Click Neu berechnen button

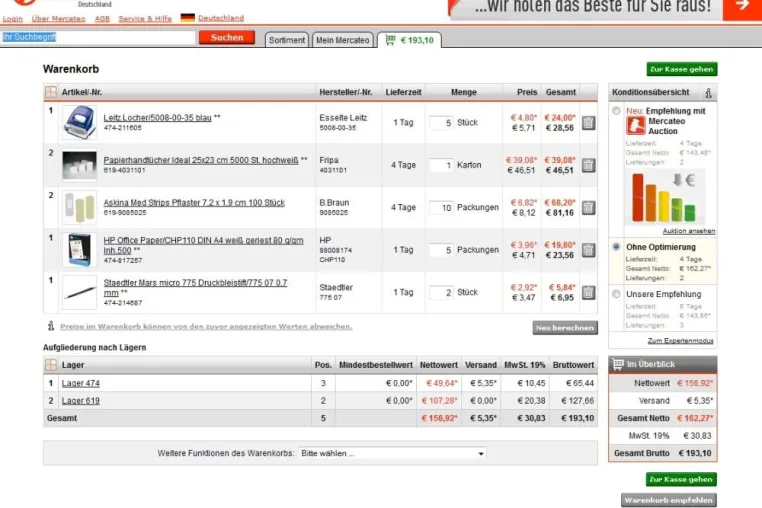click(565, 328)
